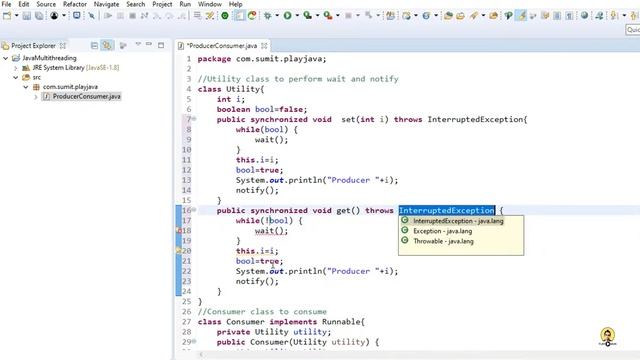Screen dimensions: 640x360
Task: Click the Open Task folder icon
Action: (x=460, y=16)
